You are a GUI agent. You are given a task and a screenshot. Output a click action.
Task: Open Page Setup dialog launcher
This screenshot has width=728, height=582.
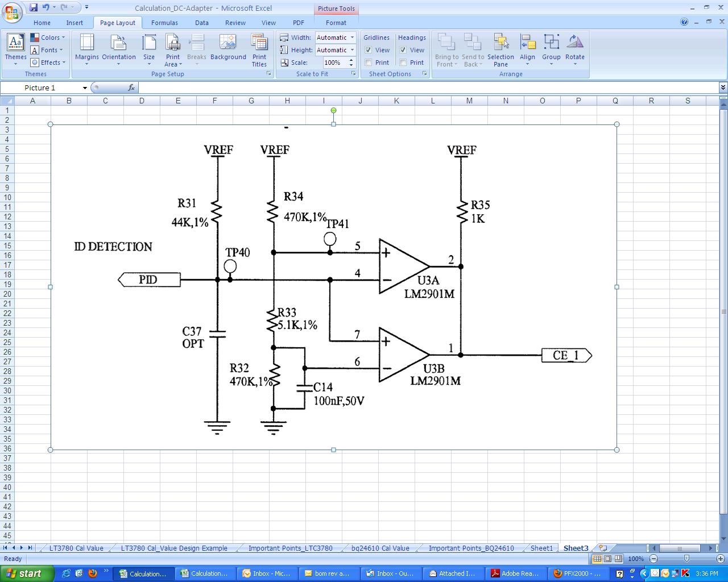(269, 74)
